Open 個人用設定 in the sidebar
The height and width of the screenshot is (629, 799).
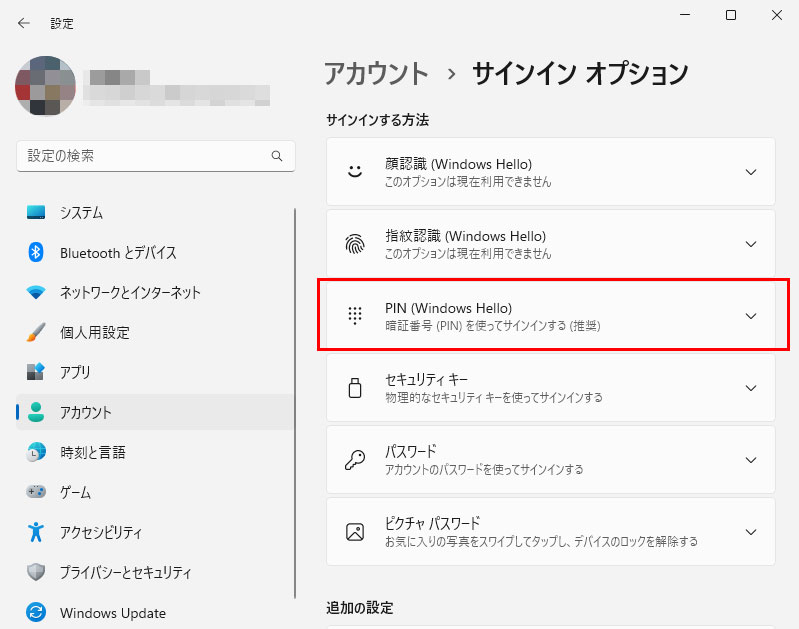[x=155, y=332]
